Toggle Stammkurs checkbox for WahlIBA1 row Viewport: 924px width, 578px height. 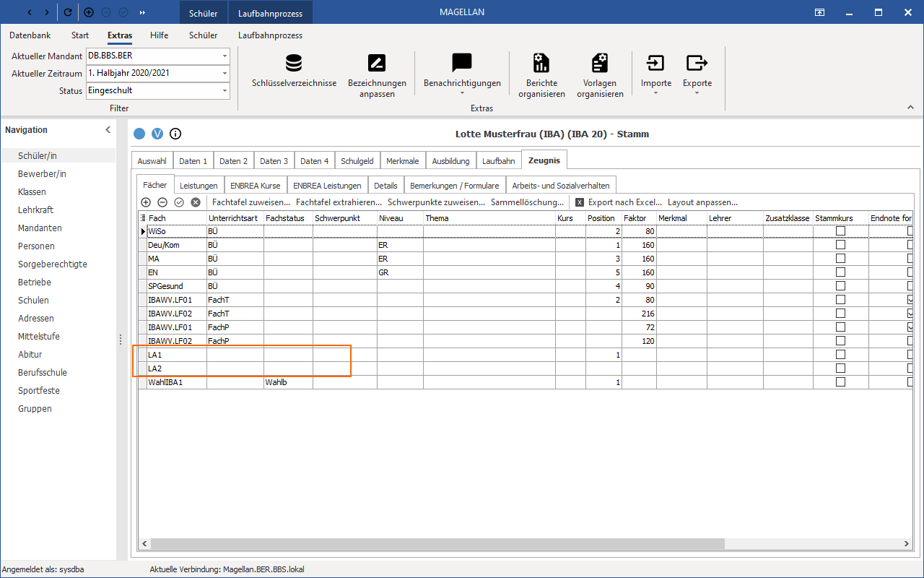click(x=840, y=382)
